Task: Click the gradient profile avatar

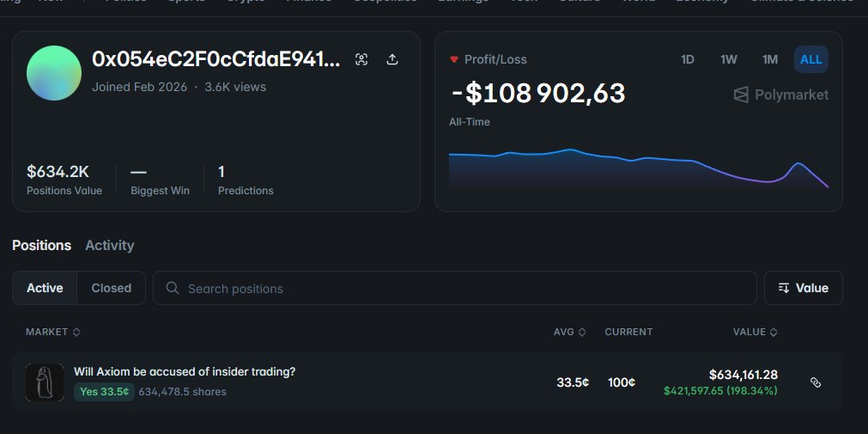Action: (54, 73)
